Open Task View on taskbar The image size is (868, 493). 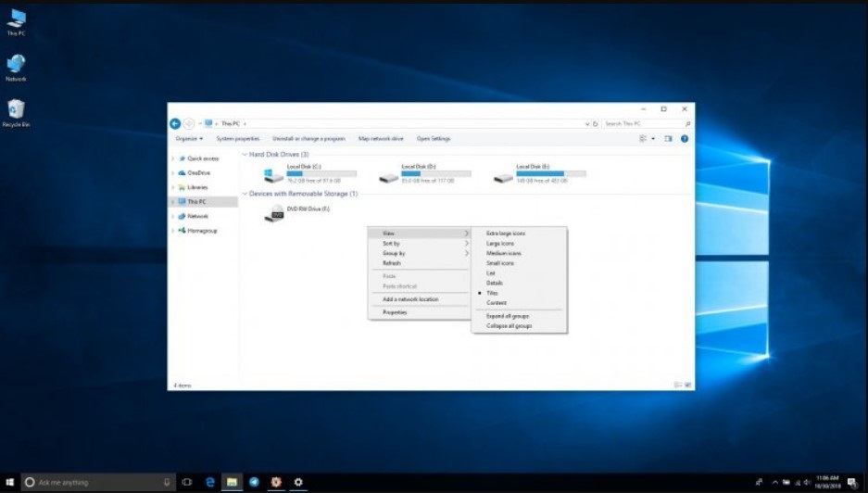pyautogui.click(x=187, y=482)
